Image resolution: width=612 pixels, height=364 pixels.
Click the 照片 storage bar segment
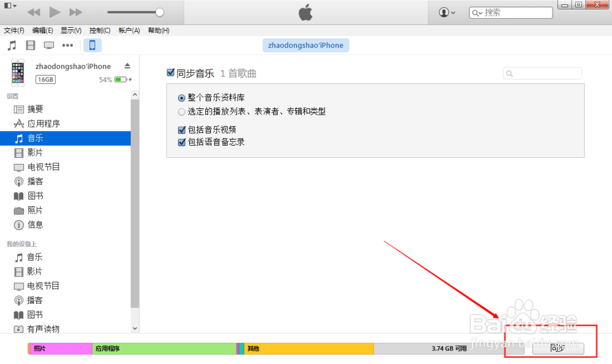pos(60,348)
